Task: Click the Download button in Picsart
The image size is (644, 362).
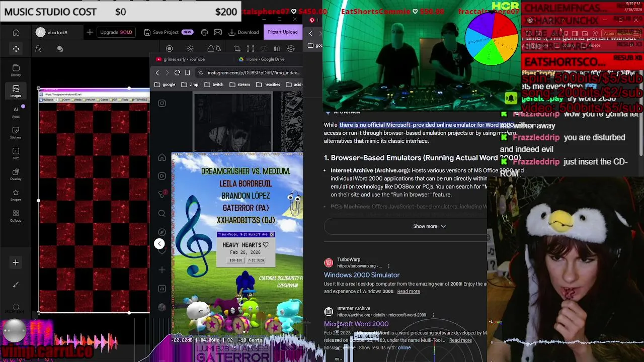Action: [x=244, y=32]
